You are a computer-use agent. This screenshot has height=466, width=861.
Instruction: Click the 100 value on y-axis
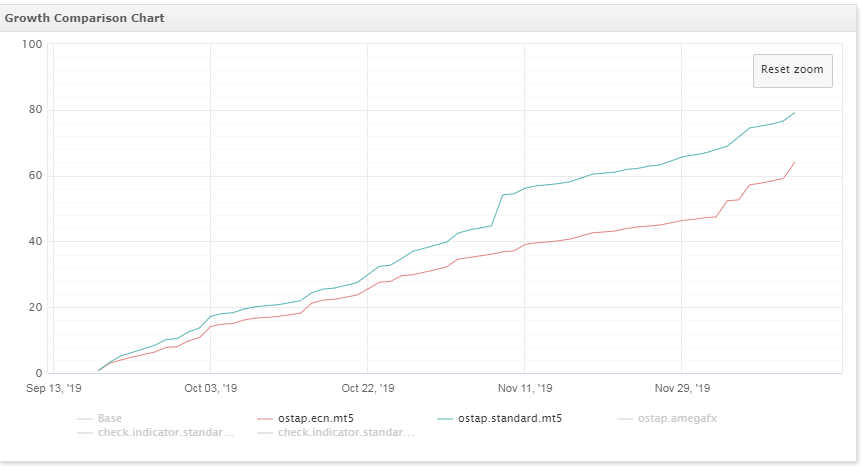[32, 44]
